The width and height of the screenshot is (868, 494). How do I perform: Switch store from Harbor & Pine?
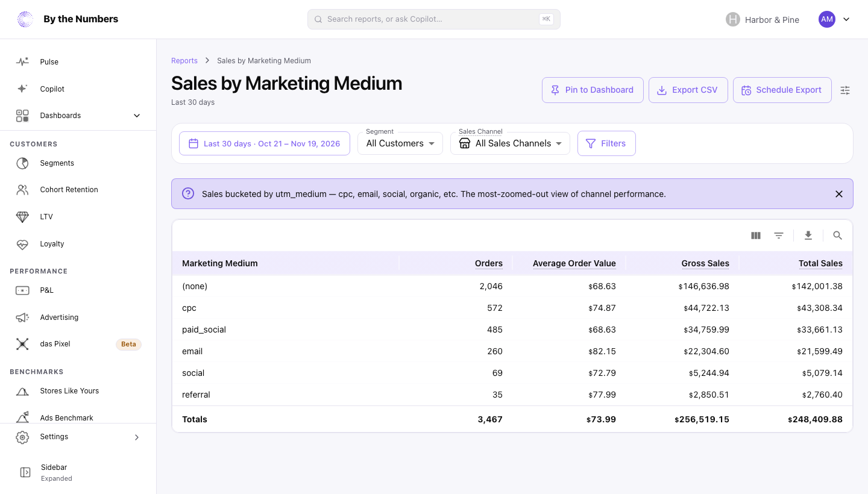point(763,19)
